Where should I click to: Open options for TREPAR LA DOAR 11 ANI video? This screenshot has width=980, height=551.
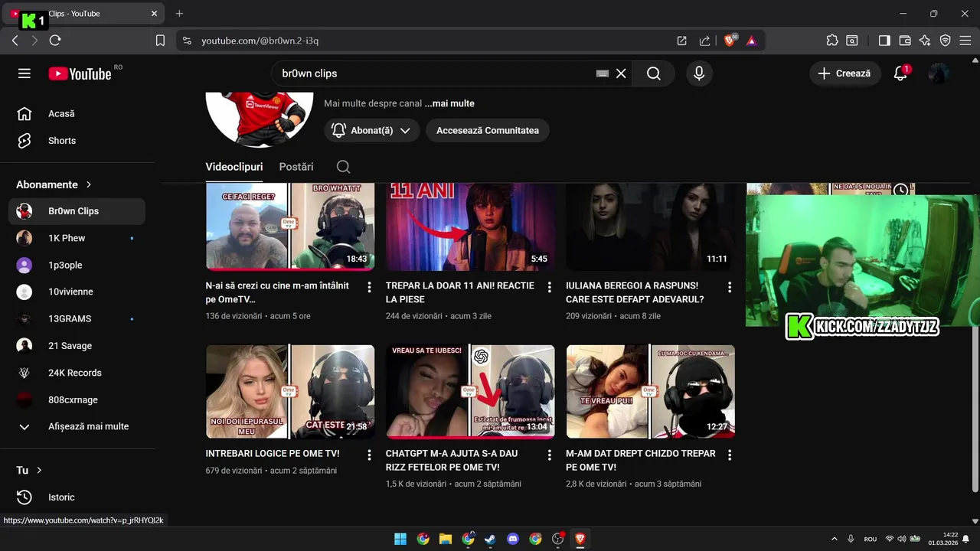[549, 287]
